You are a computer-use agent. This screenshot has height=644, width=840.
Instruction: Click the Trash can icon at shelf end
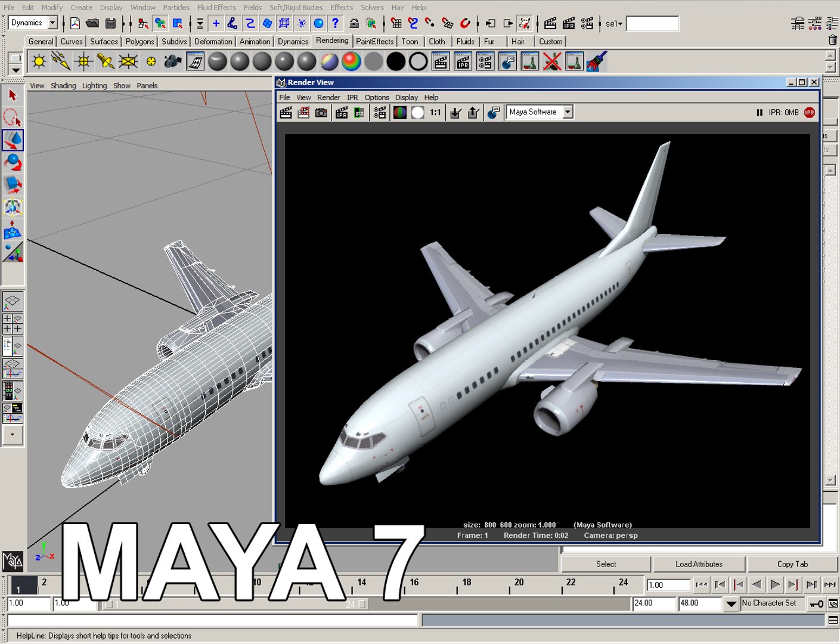pyautogui.click(x=833, y=41)
